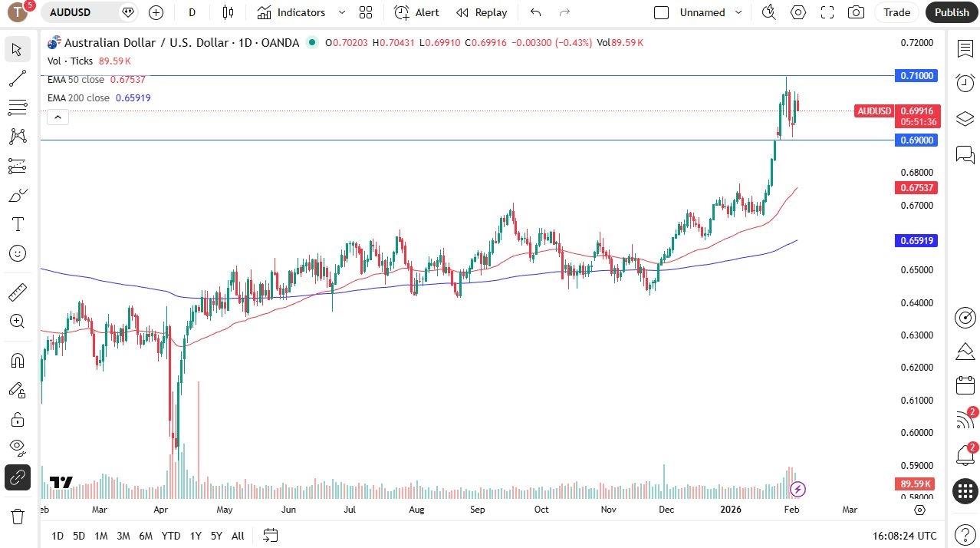Open the Unnamed layout dropdown

(x=738, y=12)
